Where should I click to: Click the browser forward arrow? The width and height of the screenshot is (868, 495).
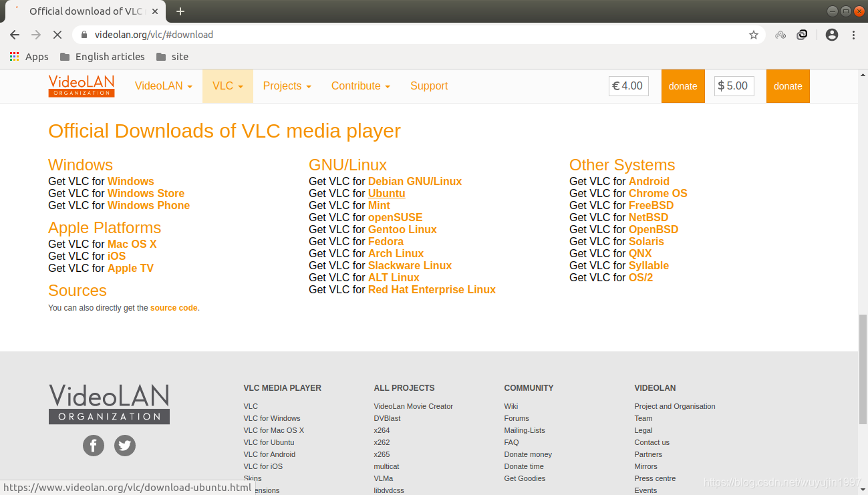point(36,35)
